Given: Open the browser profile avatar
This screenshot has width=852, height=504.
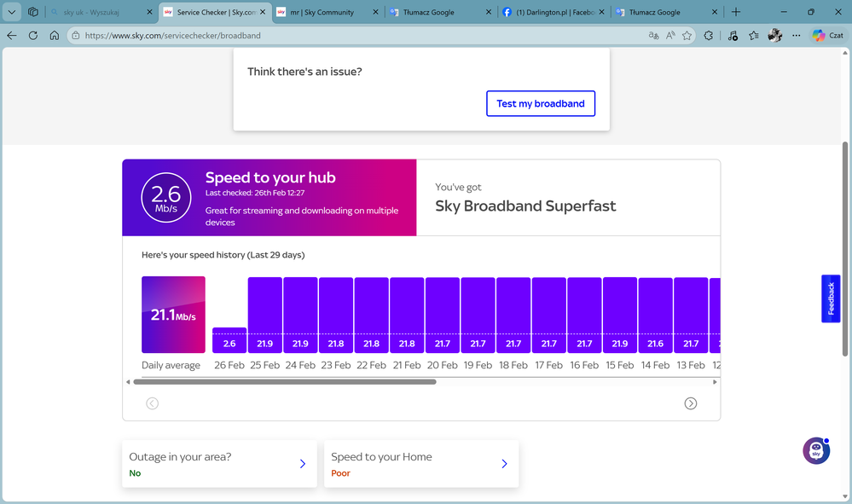Looking at the screenshot, I should click(775, 35).
